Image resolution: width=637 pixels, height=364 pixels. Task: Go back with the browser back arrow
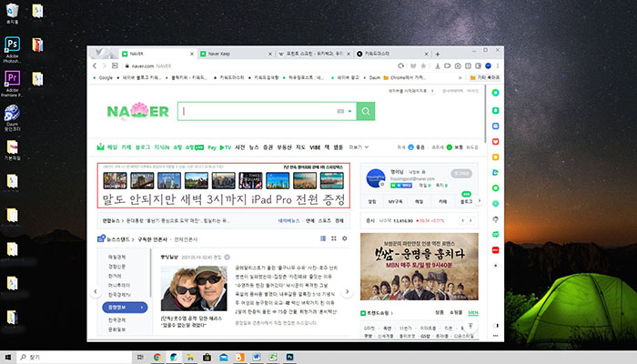coord(95,66)
